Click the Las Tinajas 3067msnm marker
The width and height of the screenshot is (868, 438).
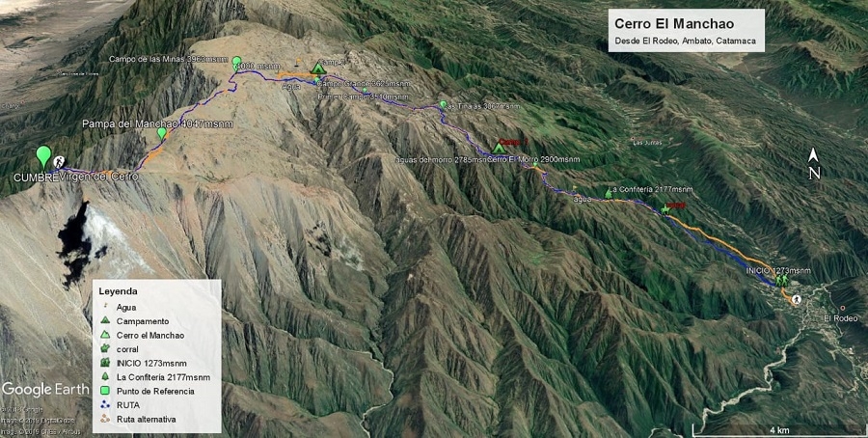click(443, 104)
